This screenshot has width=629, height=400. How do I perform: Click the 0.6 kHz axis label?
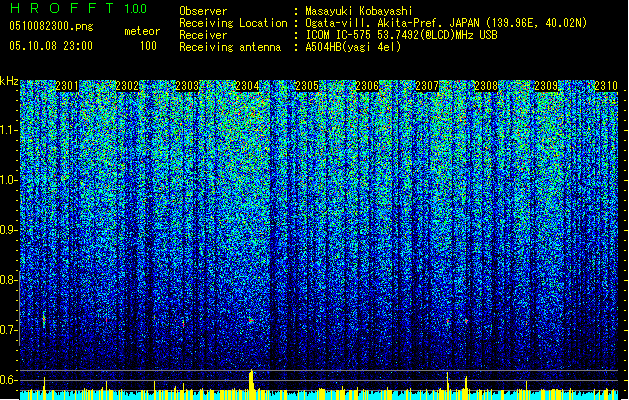tap(8, 380)
